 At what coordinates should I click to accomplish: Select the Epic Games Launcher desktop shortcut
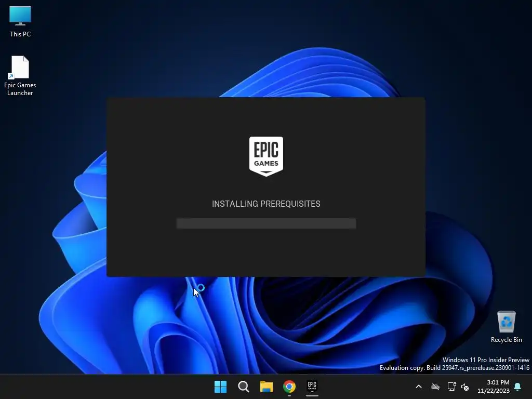20,76
